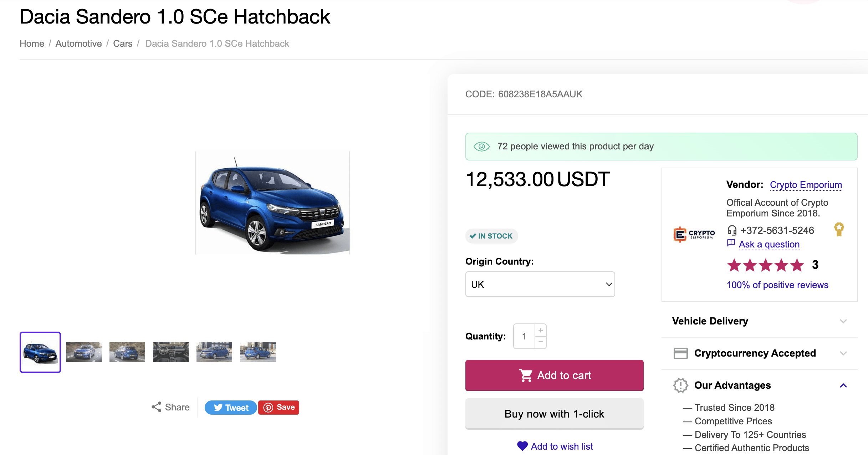Click the Pinterest Save button
Image resolution: width=868 pixels, height=455 pixels.
279,408
